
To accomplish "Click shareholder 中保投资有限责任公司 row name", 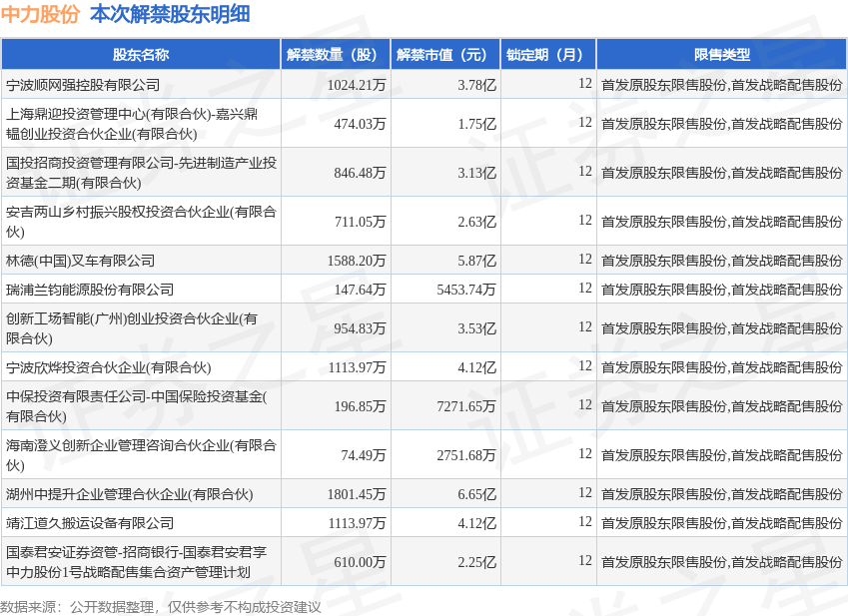I will coord(136,405).
